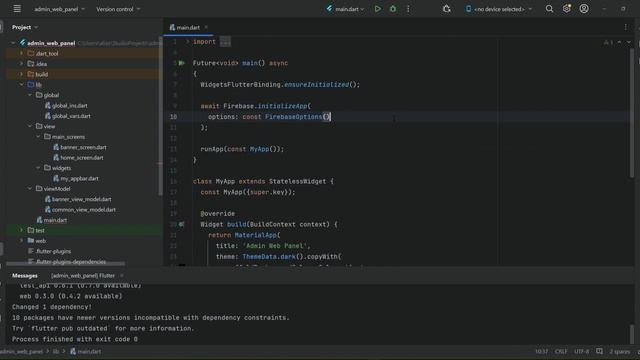This screenshot has height=360, width=640.
Task: Select the Messages tool window tab
Action: [x=24, y=276]
